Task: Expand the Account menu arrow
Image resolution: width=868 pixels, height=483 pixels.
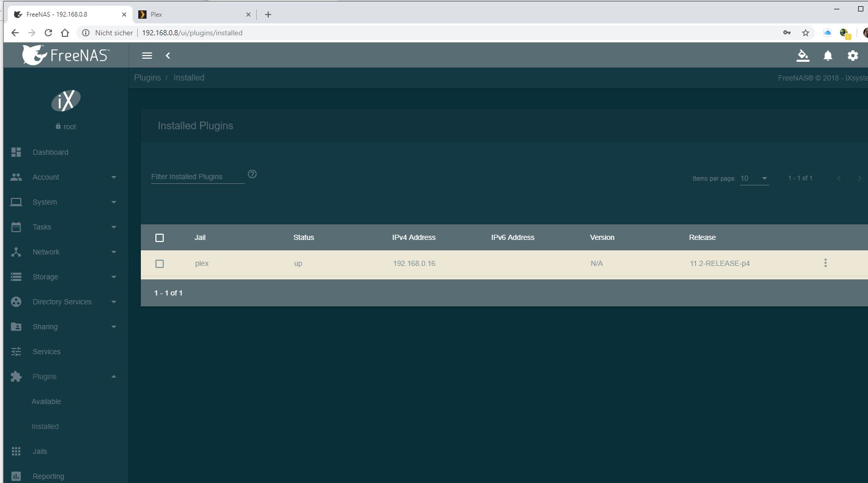Action: click(114, 177)
